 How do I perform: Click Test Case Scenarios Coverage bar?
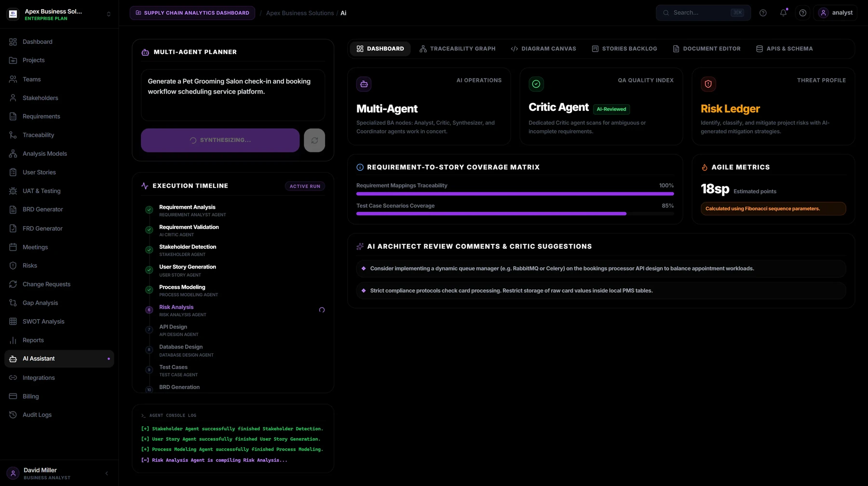click(x=515, y=214)
